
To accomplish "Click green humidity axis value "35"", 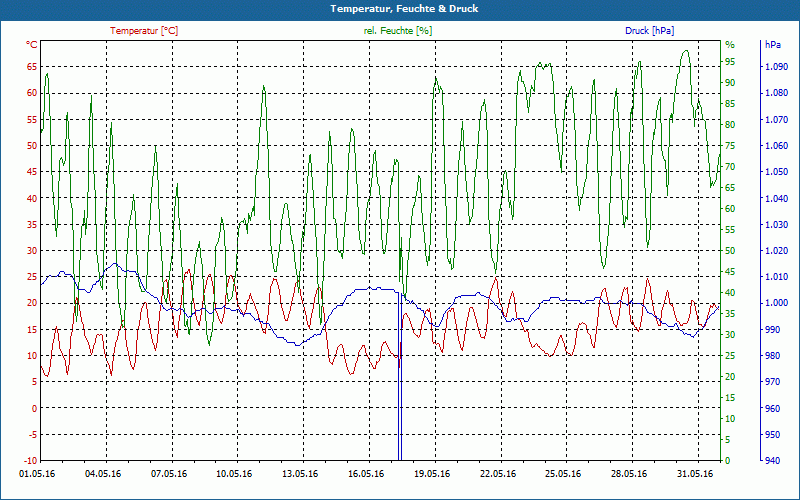I will tap(730, 314).
